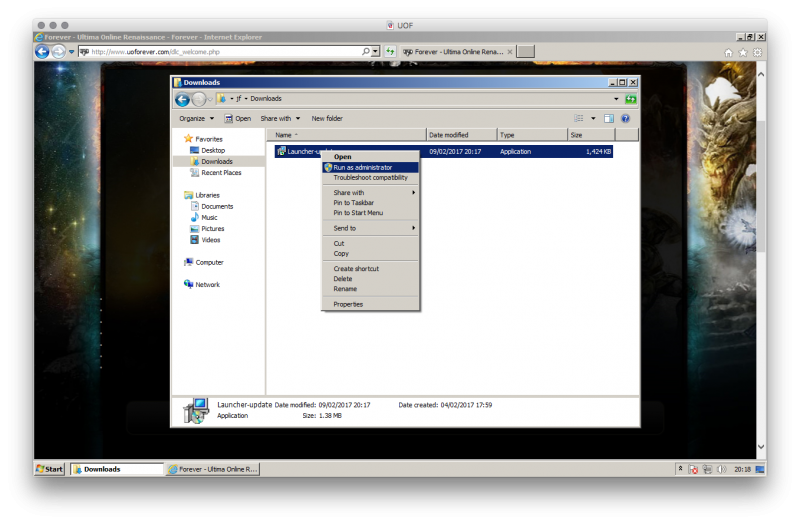Click the Launcher-update application icon in details pane

click(196, 411)
